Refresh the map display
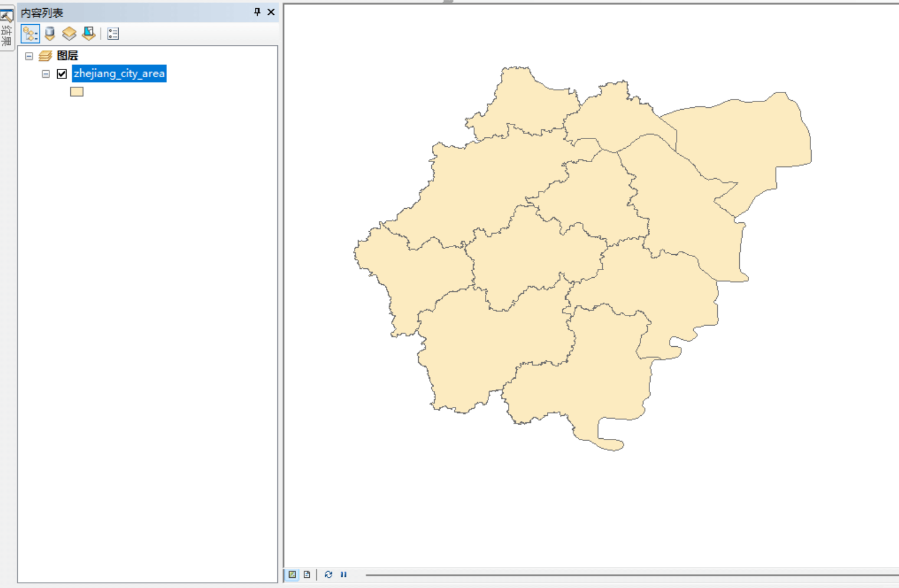 (329, 574)
